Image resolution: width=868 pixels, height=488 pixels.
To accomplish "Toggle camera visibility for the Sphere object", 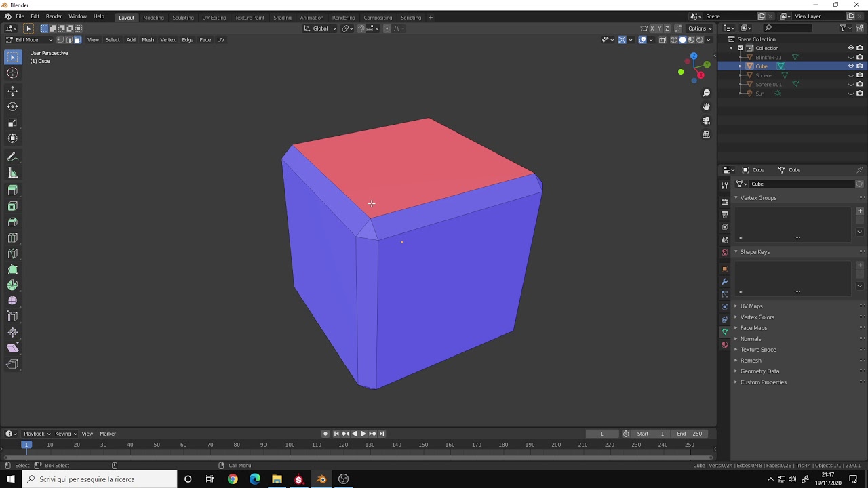I will (860, 75).
